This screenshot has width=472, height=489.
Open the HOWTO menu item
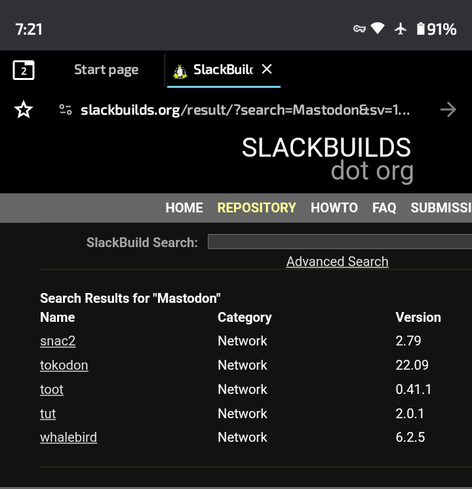[x=334, y=208]
